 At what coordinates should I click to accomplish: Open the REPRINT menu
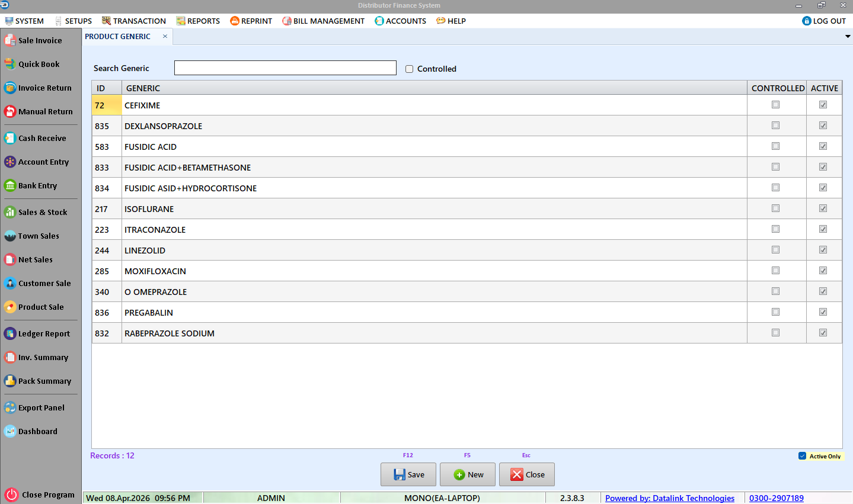point(251,21)
